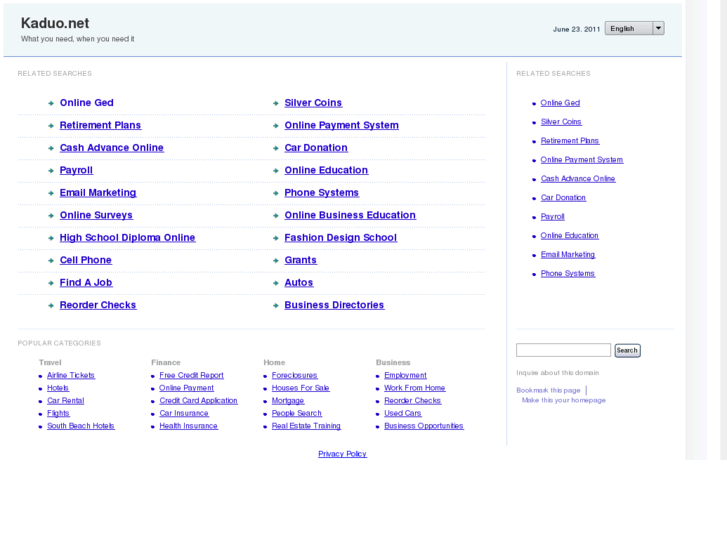Click the arrow icon beside Grants
This screenshot has width=727, height=545.
click(x=276, y=261)
